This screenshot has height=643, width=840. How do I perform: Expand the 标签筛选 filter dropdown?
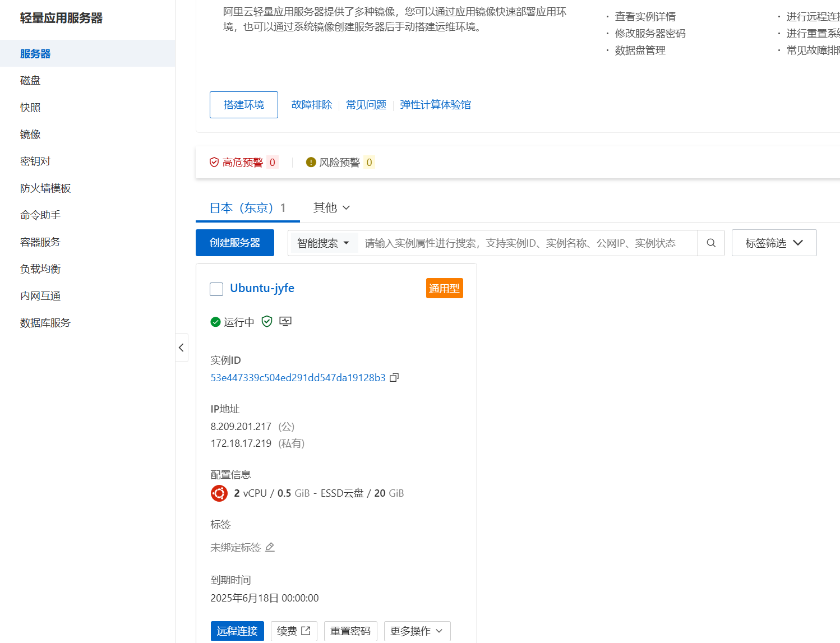click(x=774, y=242)
